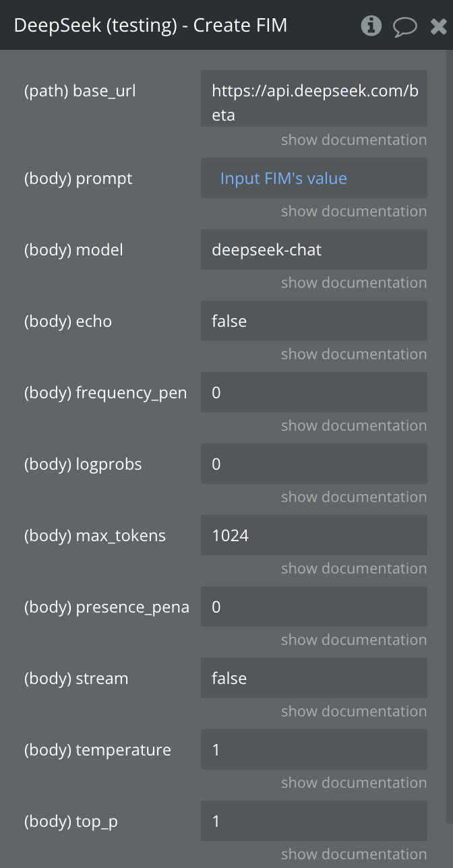Viewport: 453px width, 868px height.
Task: Click the logprobs value field
Action: 313,464
